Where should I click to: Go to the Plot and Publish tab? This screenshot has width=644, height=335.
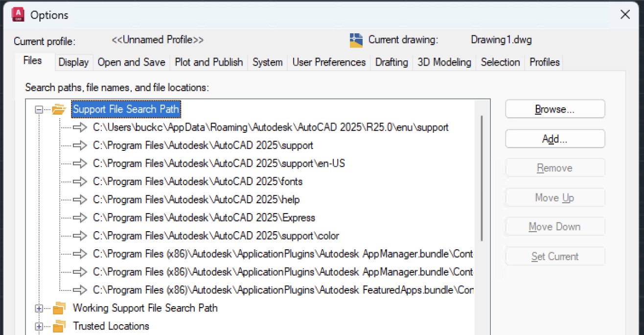point(209,62)
